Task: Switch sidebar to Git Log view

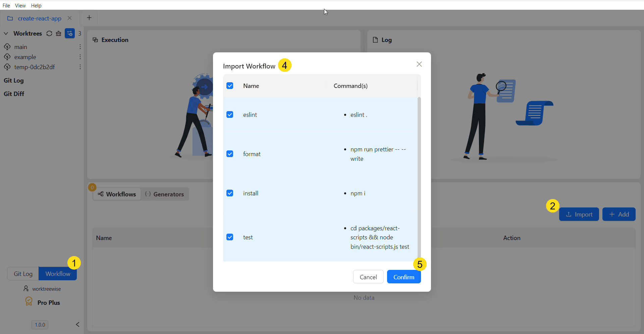Action: point(23,274)
